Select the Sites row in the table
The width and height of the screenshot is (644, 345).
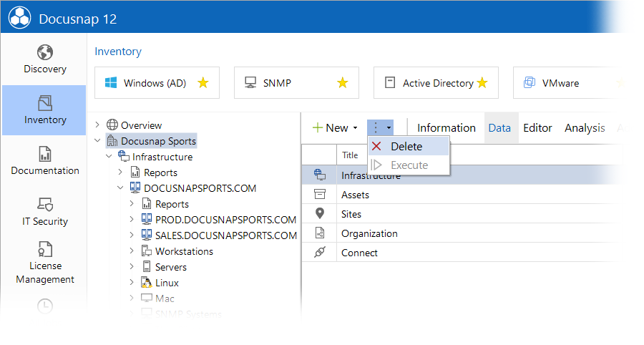pos(462,213)
